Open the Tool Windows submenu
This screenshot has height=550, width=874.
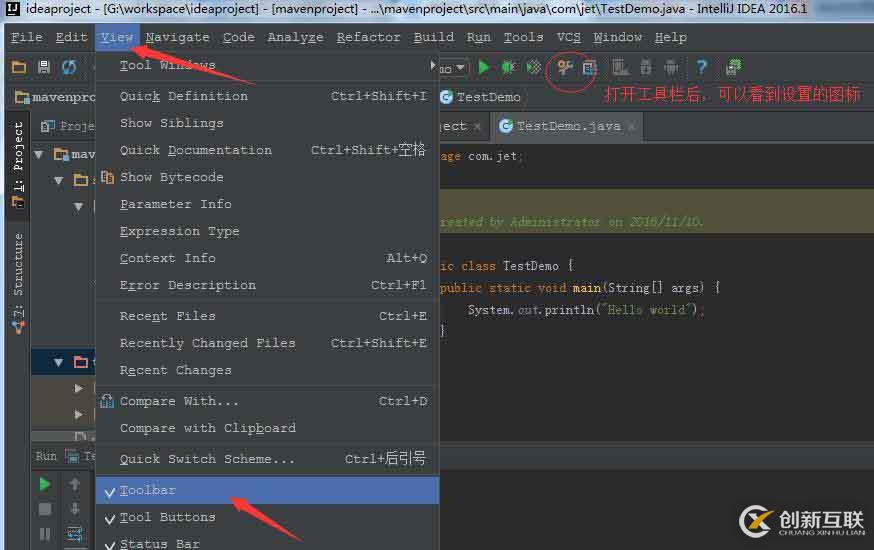[x=268, y=66]
